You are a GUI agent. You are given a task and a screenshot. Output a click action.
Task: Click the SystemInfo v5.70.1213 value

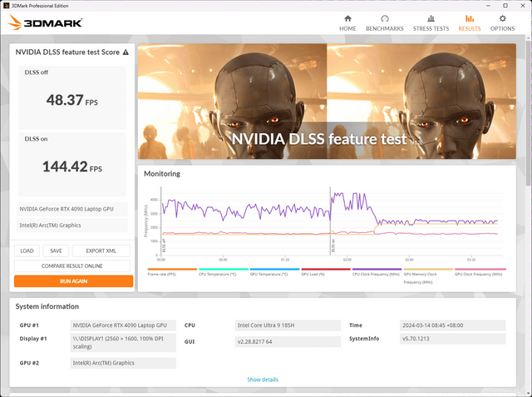pos(452,339)
